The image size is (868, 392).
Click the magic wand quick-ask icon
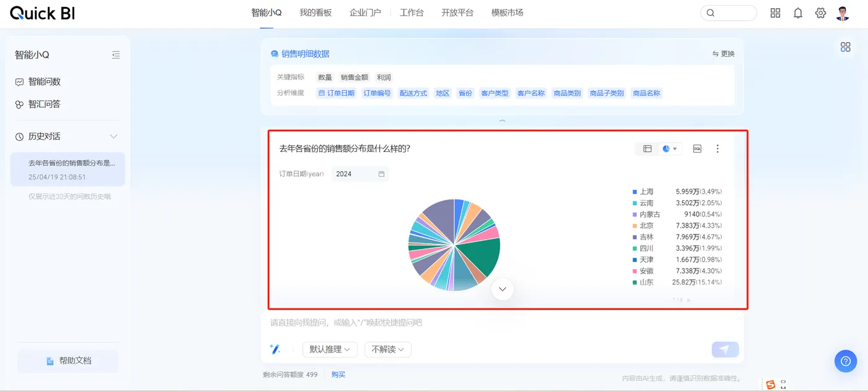point(275,349)
